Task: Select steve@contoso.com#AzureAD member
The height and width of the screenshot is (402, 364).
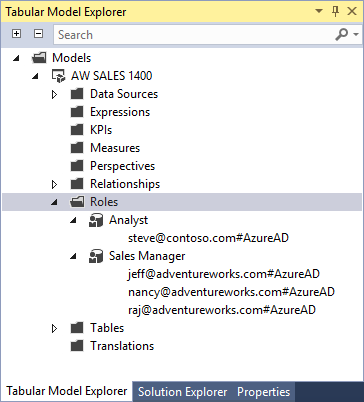Action: (208, 238)
